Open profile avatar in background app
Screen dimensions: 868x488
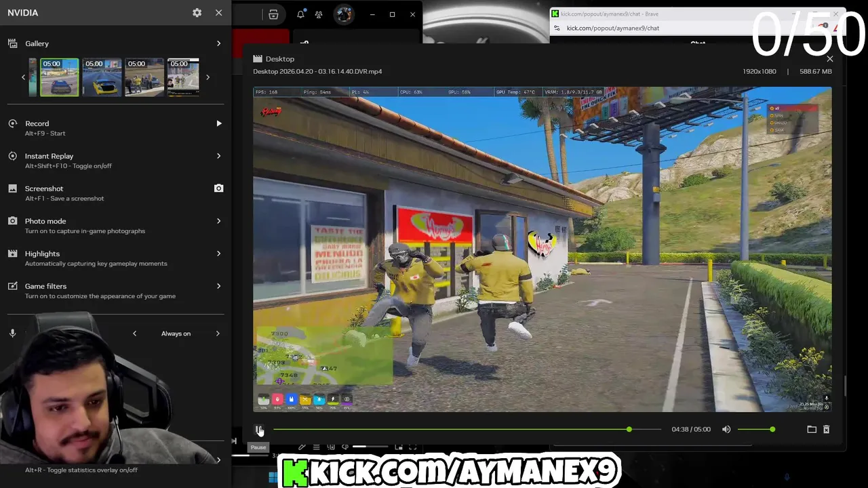pyautogui.click(x=344, y=14)
